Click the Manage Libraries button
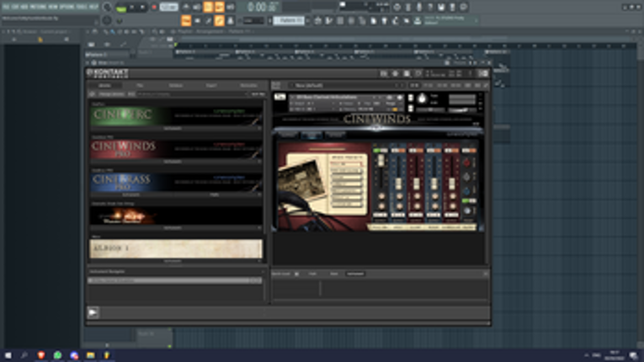Screen dimensions: 644x362 (111, 94)
